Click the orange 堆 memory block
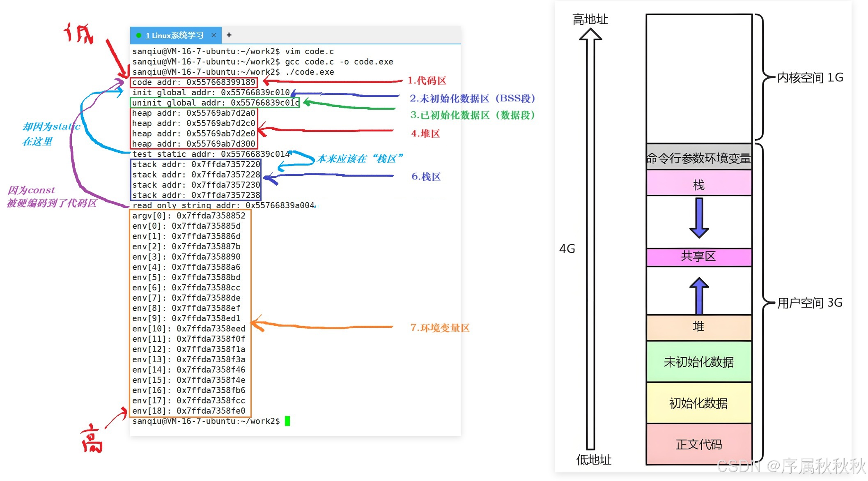868x481 pixels. (699, 327)
